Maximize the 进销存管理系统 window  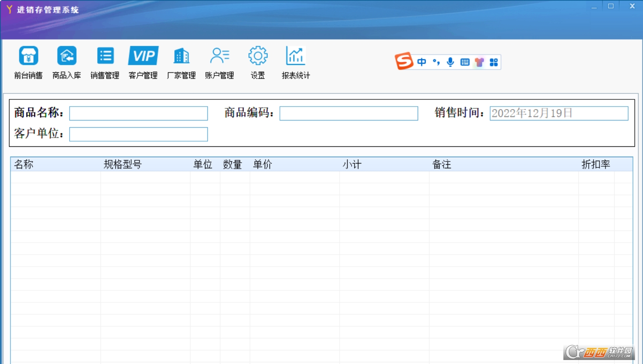coord(611,6)
